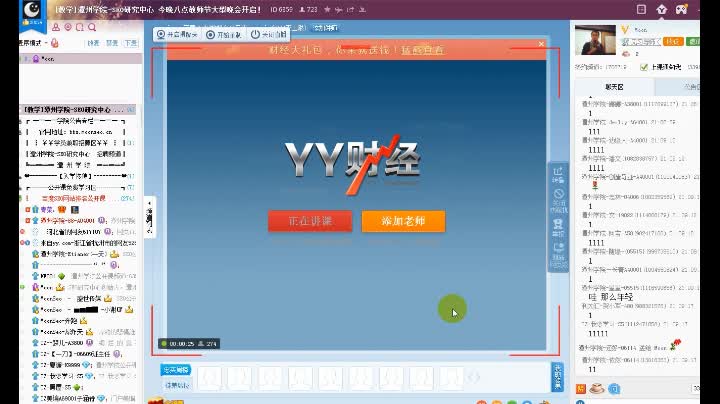Click the chat message 哇 那么年轻

pyautogui.click(x=611, y=297)
